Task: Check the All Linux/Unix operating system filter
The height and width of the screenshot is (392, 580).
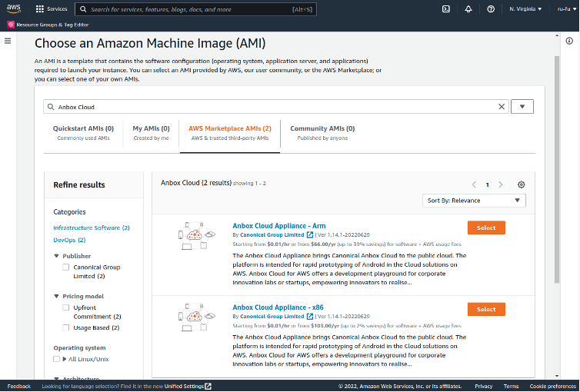Action: [x=57, y=359]
